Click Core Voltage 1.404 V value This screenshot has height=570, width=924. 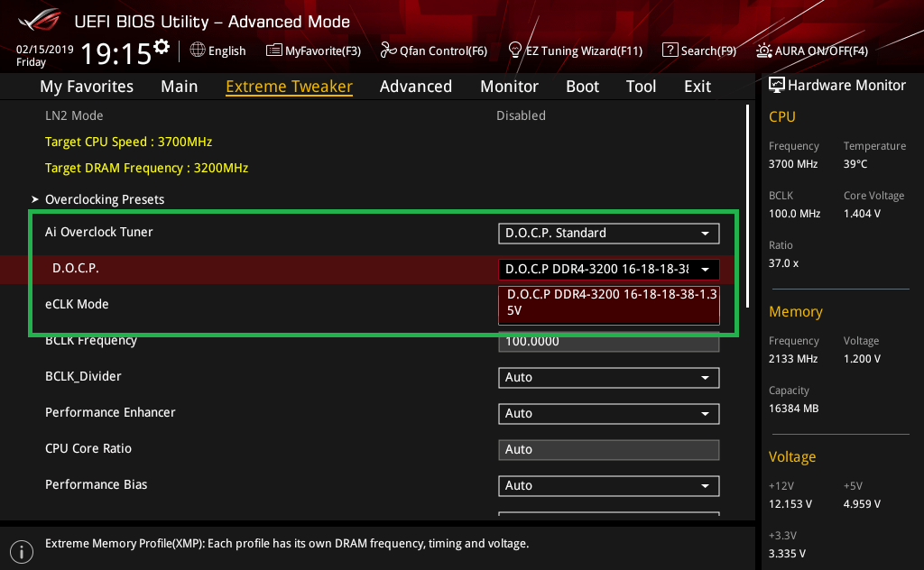[862, 214]
